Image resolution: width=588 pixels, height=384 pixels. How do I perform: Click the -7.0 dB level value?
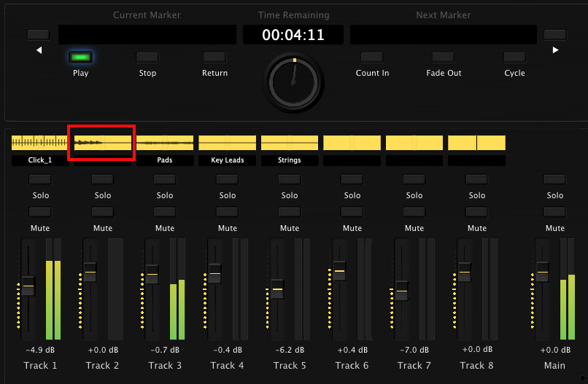pyautogui.click(x=414, y=350)
